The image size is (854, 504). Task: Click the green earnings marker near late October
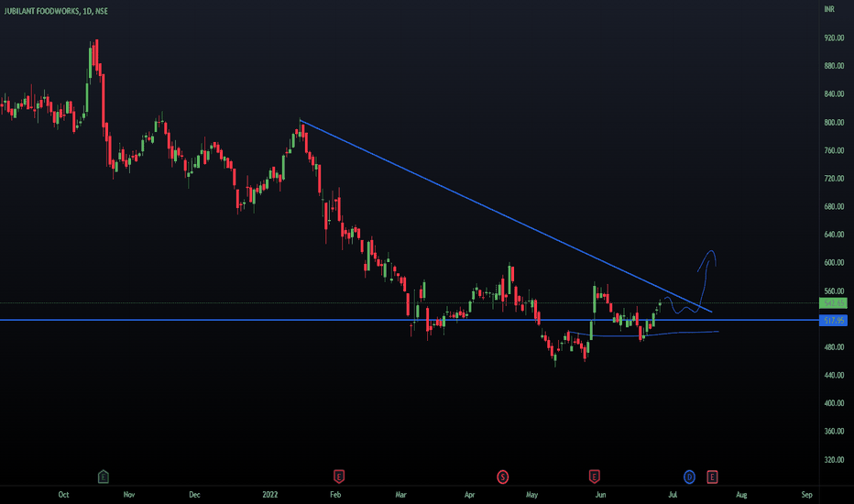tap(103, 477)
